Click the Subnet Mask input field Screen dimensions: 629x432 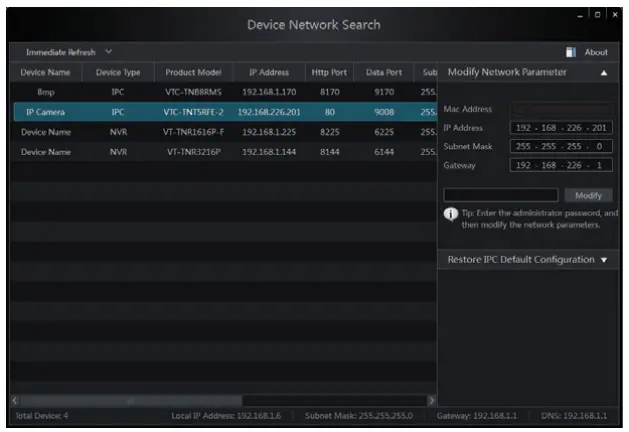[x=561, y=146]
